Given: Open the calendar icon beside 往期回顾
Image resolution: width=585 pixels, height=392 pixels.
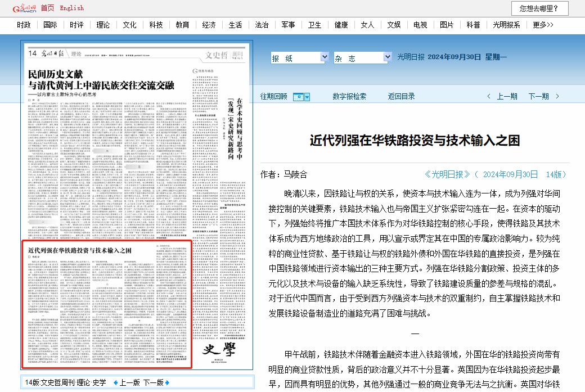Looking at the screenshot, I should (301, 97).
